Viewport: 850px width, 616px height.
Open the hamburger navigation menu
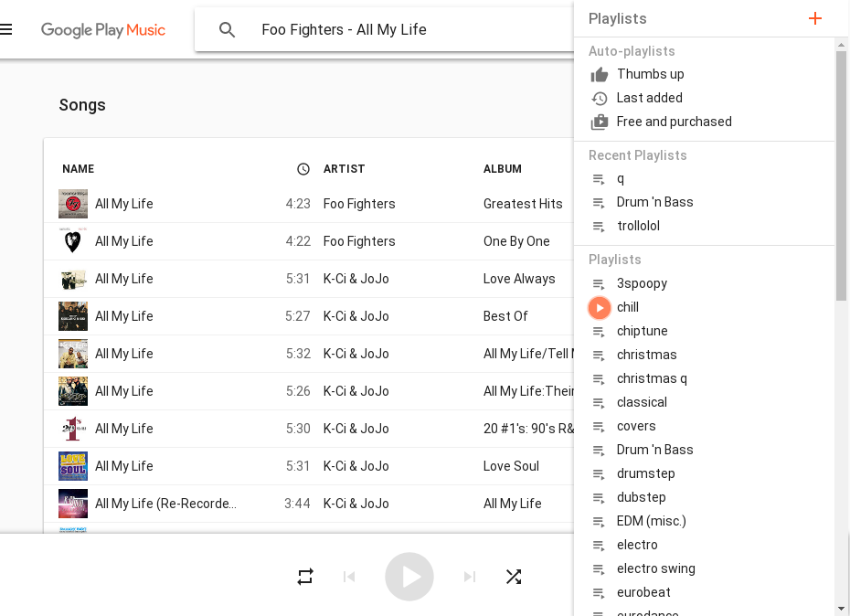[x=5, y=29]
